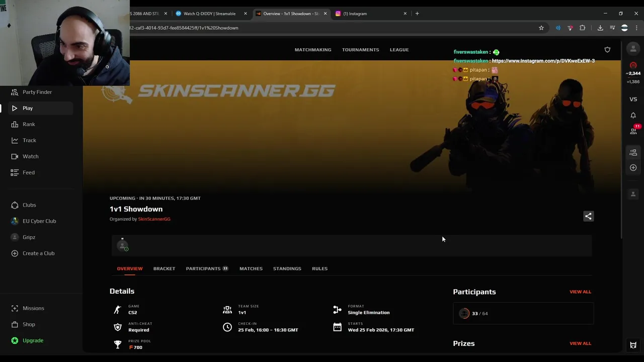644x362 pixels.
Task: Click the add plus circle in right sidebar
Action: click(633, 167)
